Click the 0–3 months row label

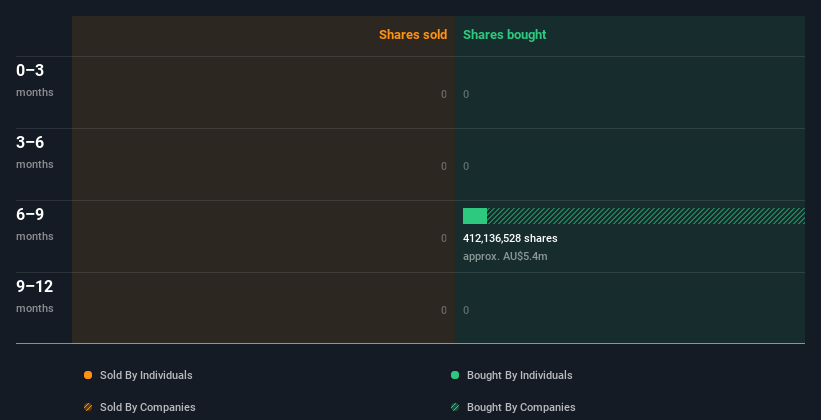click(35, 80)
